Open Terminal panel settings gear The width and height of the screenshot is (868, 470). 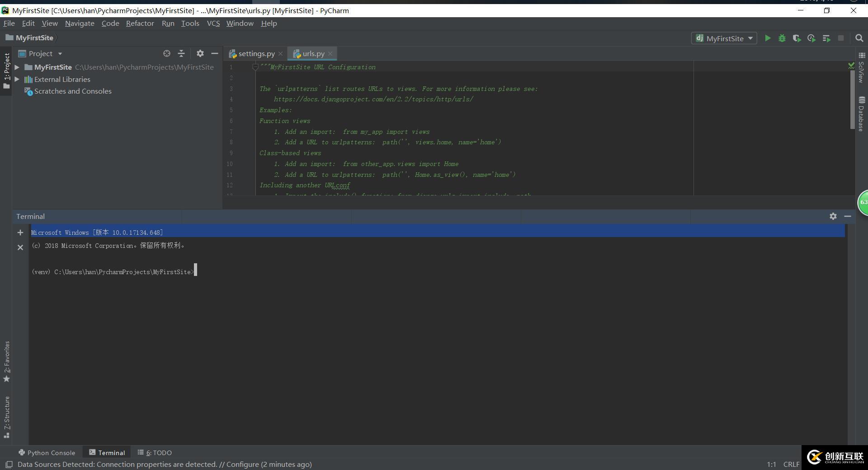click(833, 216)
